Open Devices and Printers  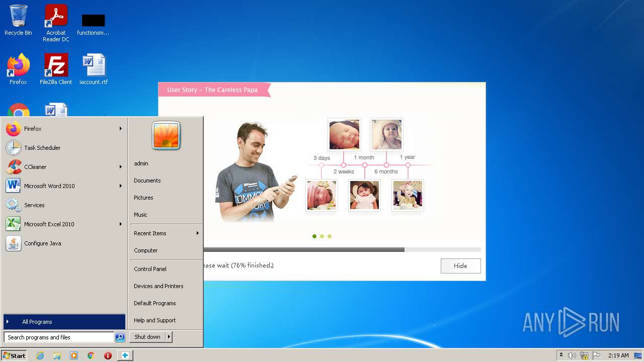[166, 286]
